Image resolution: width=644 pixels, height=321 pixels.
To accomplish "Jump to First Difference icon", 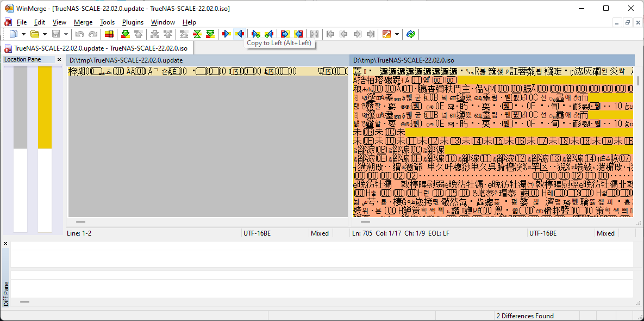I will (184, 34).
